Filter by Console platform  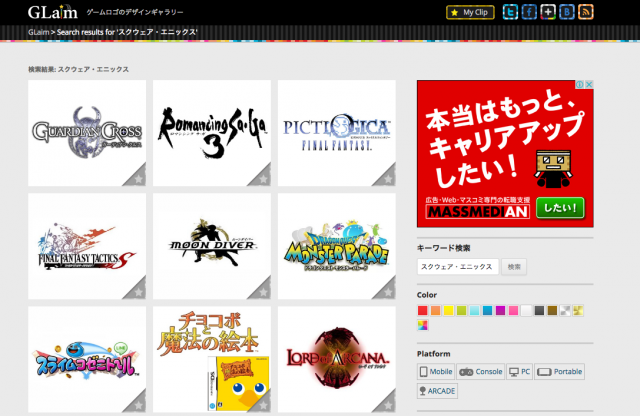[x=482, y=371]
